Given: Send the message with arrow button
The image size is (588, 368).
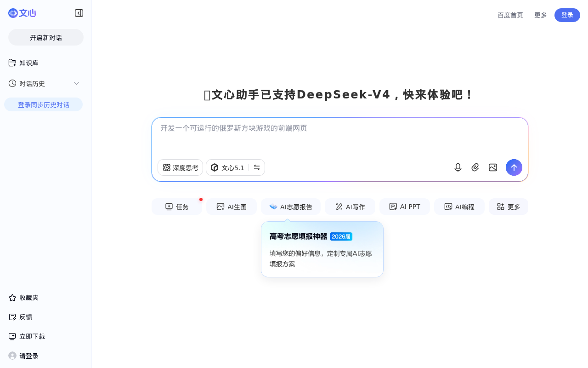Looking at the screenshot, I should point(514,167).
